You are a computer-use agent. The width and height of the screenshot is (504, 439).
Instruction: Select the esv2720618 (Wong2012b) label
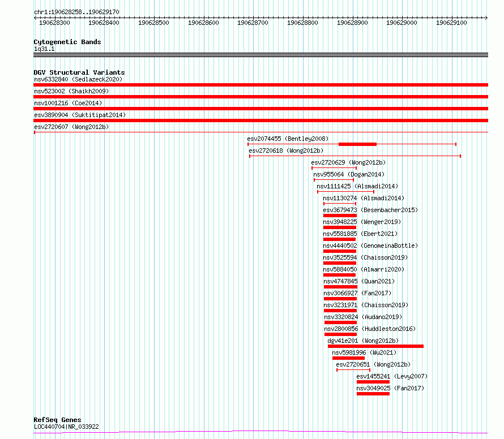[286, 150]
